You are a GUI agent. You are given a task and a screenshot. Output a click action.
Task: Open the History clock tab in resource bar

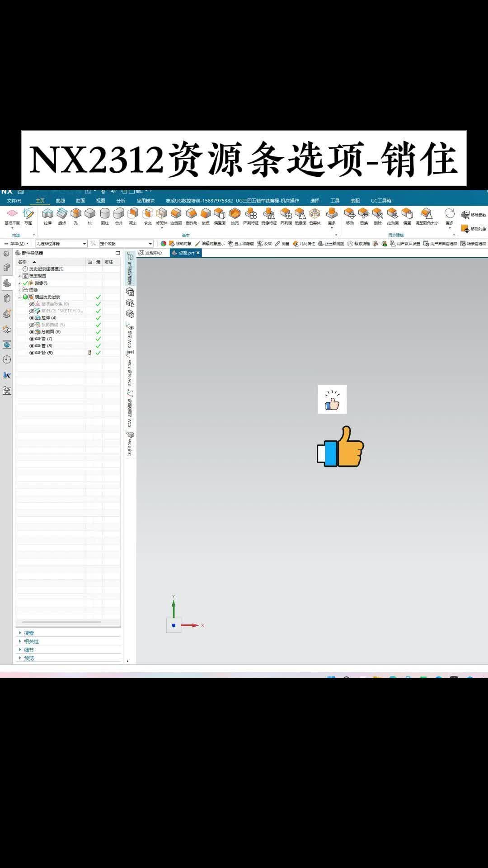coord(7,359)
